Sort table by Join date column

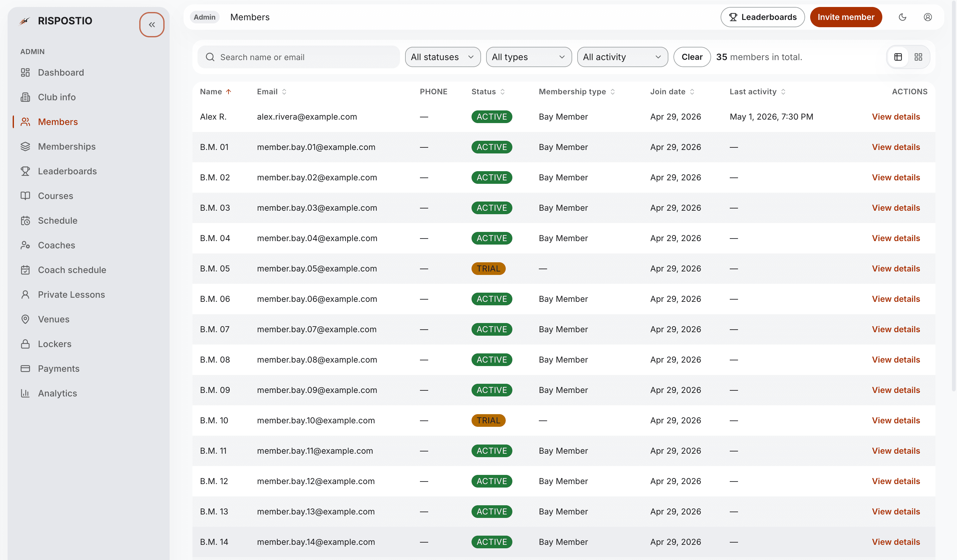672,91
